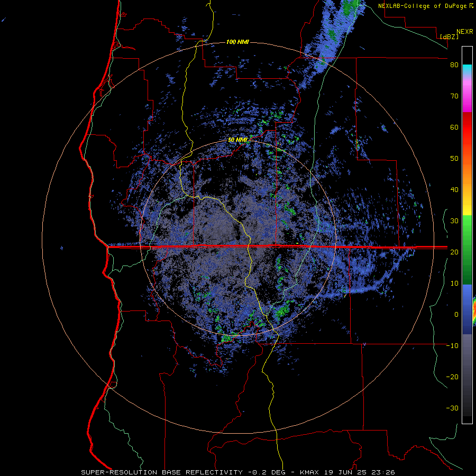This screenshot has width=476, height=476.
Task: Click the SUPER-RESOLUTION BASE REFLECTIVITY caption
Action: point(162,472)
